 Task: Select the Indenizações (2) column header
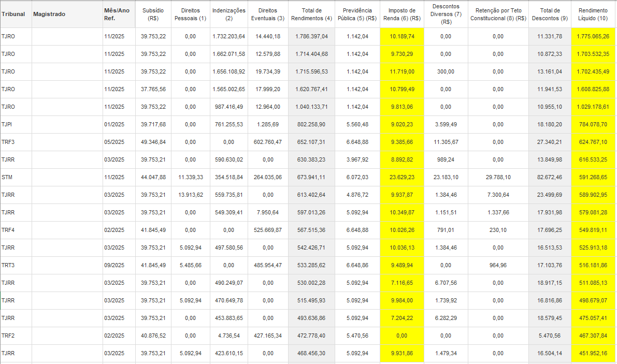point(228,14)
